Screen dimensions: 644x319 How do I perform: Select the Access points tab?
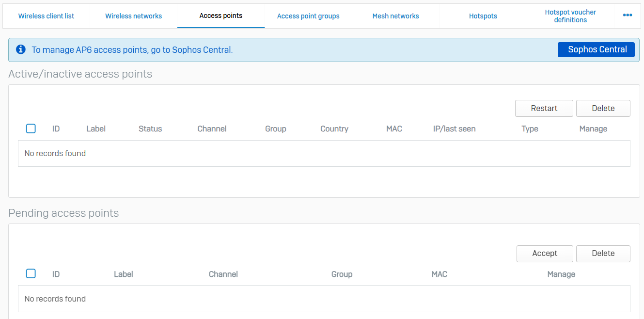221,16
